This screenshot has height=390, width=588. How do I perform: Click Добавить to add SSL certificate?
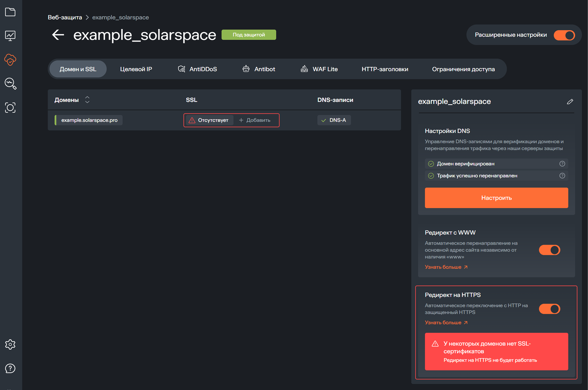click(x=255, y=120)
